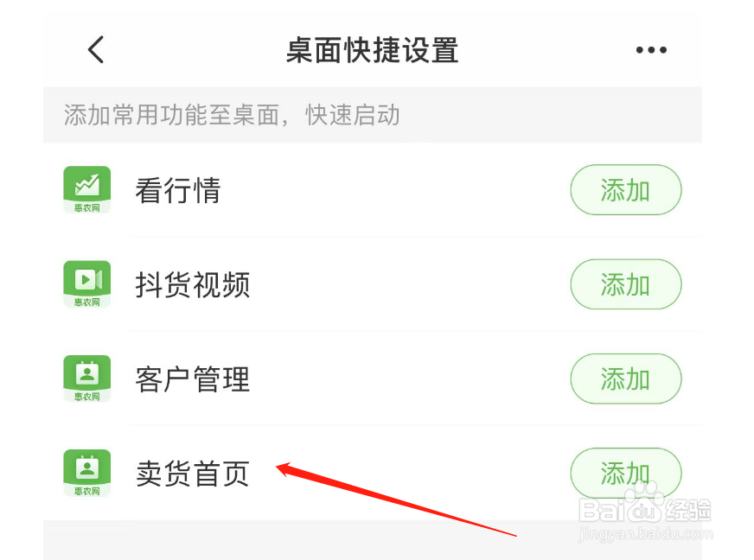
Task: Click the Baidu 经验 watermark logo
Action: 645,506
